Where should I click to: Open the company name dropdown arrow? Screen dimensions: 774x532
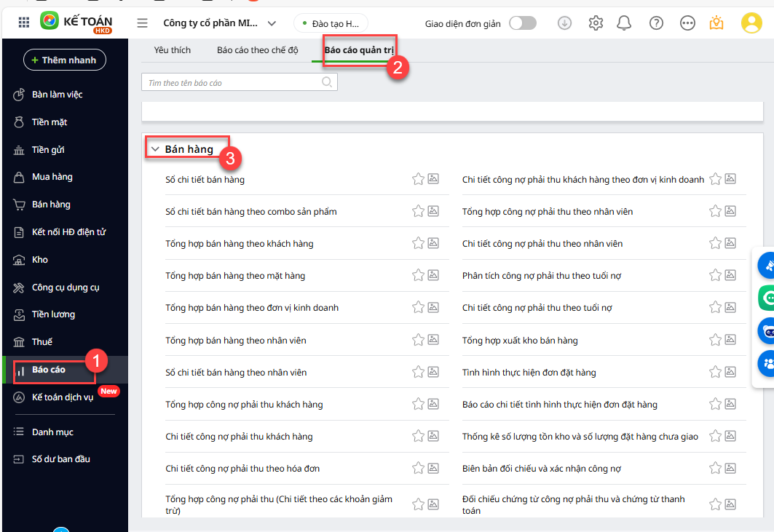272,23
